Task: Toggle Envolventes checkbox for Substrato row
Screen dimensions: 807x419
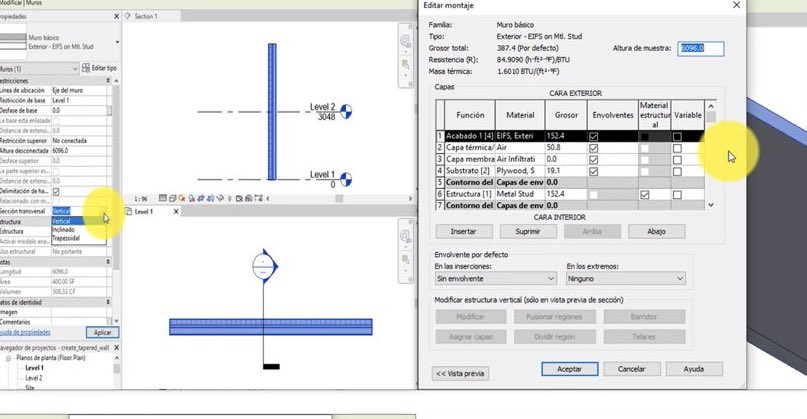Action: click(x=593, y=171)
